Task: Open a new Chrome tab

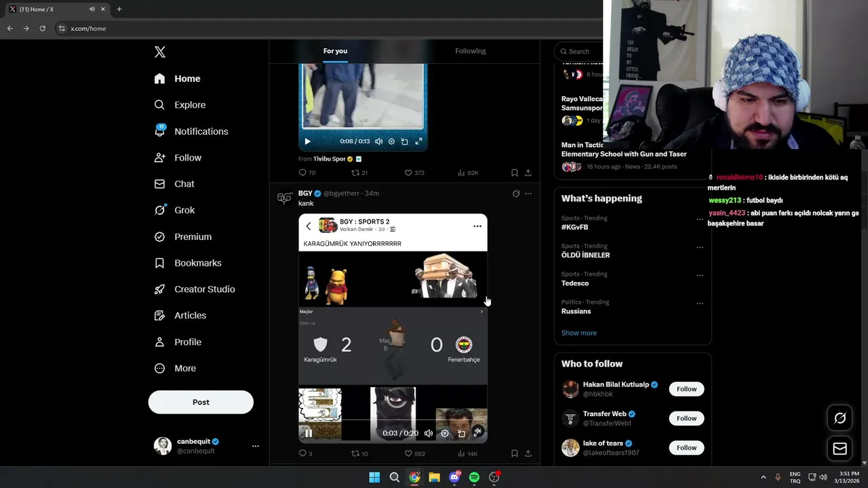Action: pyautogui.click(x=119, y=9)
